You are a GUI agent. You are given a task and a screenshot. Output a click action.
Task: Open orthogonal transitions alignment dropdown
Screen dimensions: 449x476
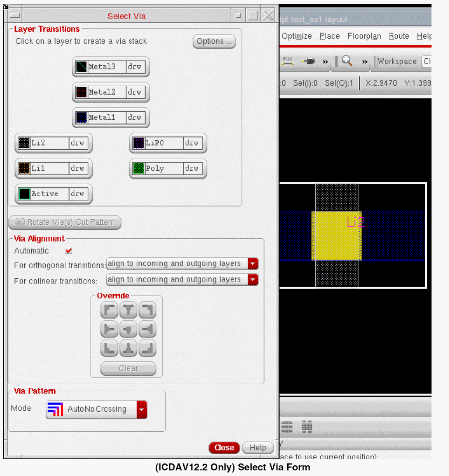pos(253,264)
